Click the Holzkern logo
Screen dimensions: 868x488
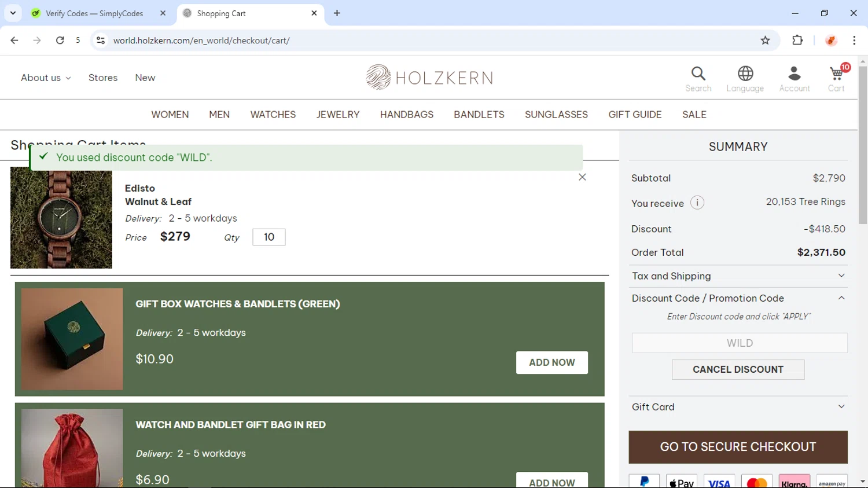(429, 77)
